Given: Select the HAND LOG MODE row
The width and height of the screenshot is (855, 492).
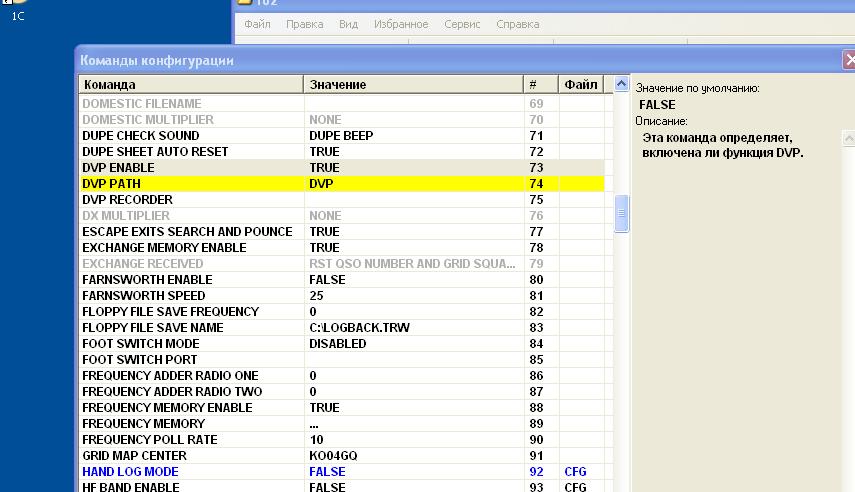Looking at the screenshot, I should [x=190, y=472].
